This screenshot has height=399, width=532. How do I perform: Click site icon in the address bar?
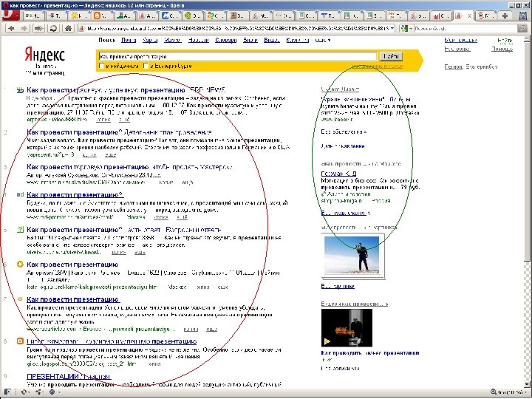point(81,29)
